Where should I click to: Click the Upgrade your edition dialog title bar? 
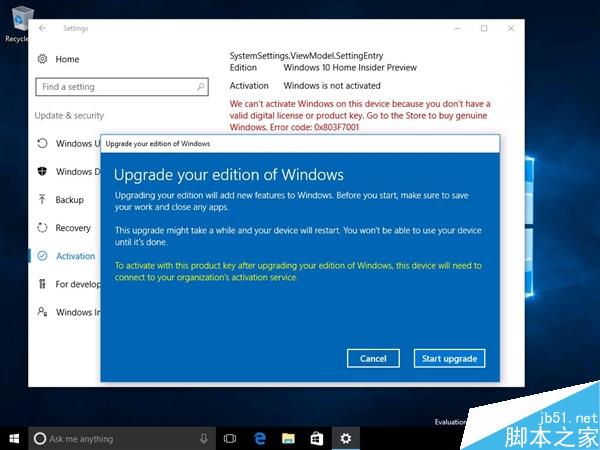click(x=300, y=143)
